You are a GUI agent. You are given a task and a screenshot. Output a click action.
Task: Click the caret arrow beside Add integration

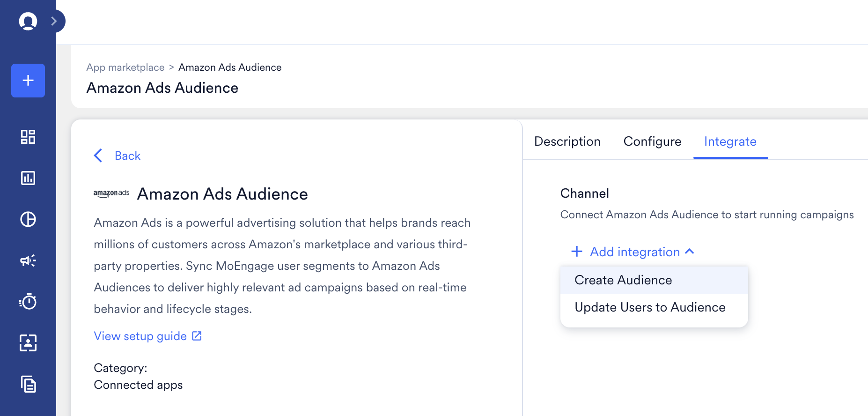point(690,252)
